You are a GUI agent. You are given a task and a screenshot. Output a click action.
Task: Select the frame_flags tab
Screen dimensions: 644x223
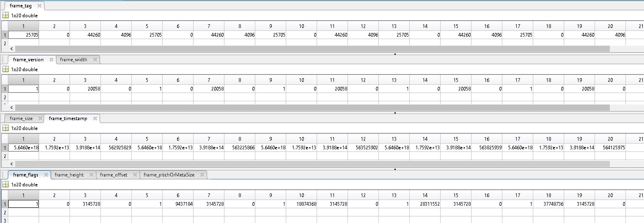tap(26, 175)
